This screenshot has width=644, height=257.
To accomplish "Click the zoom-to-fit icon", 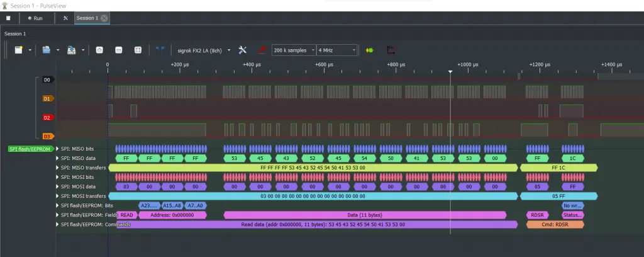I will pos(138,50).
